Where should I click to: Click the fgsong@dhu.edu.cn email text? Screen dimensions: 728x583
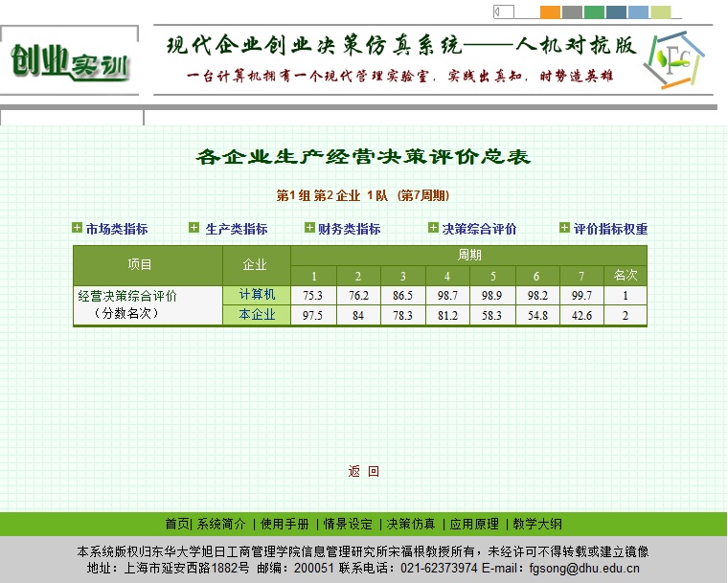pos(584,568)
